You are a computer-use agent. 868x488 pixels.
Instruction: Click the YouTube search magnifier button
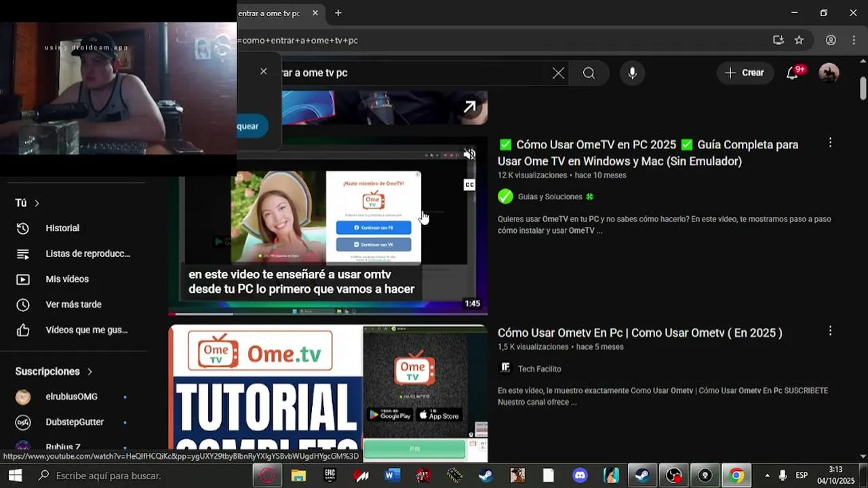tap(589, 73)
